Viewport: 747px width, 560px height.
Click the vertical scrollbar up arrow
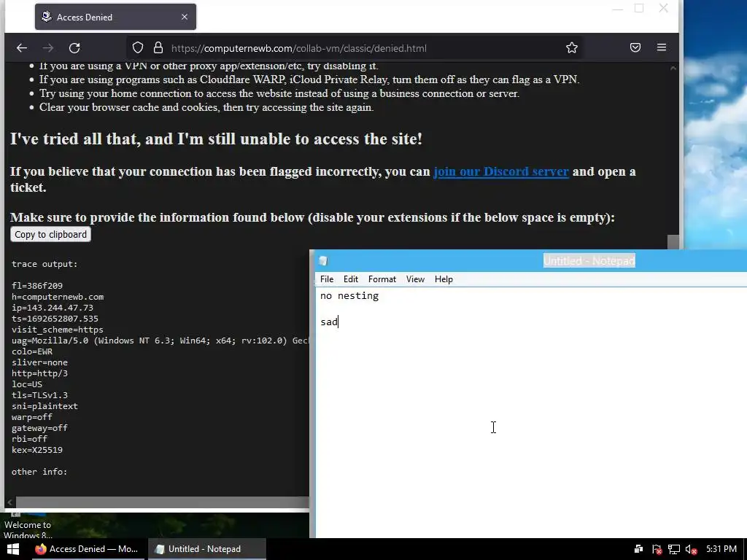(x=673, y=68)
